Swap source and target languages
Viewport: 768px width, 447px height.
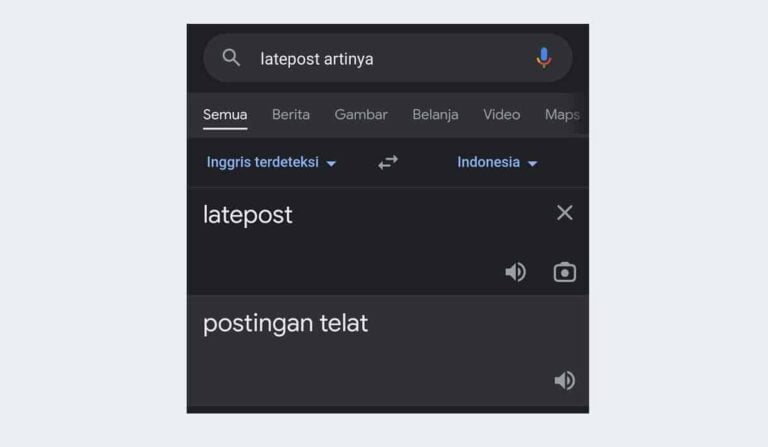(388, 162)
